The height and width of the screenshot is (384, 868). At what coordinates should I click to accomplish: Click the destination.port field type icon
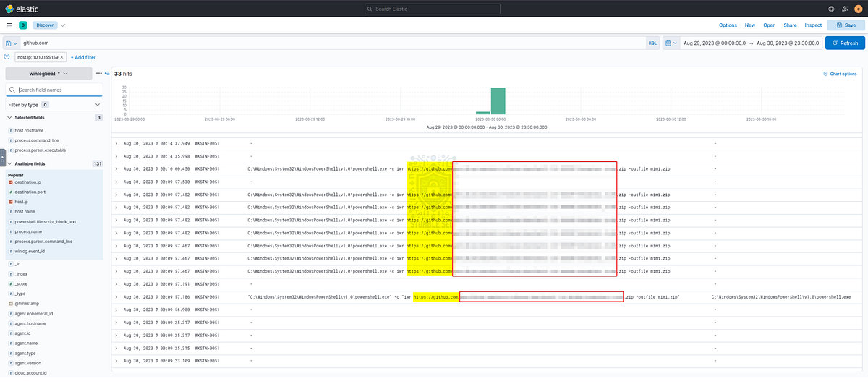point(10,192)
